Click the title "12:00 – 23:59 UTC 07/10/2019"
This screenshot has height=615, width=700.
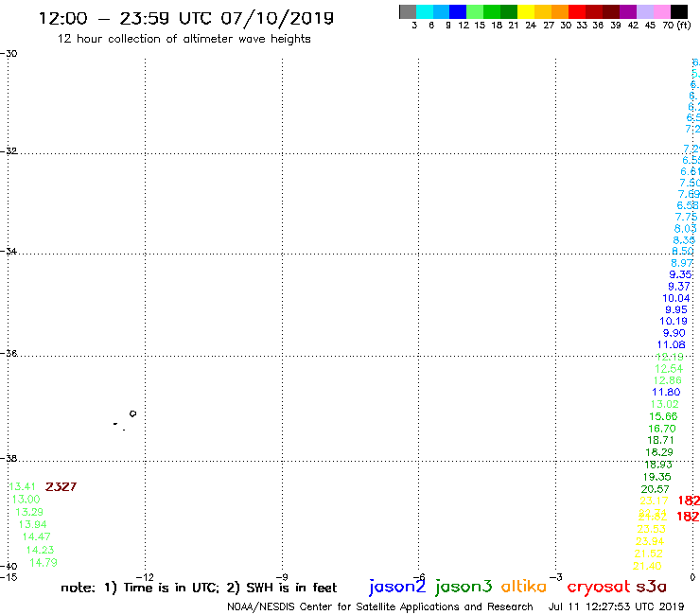[x=186, y=18]
